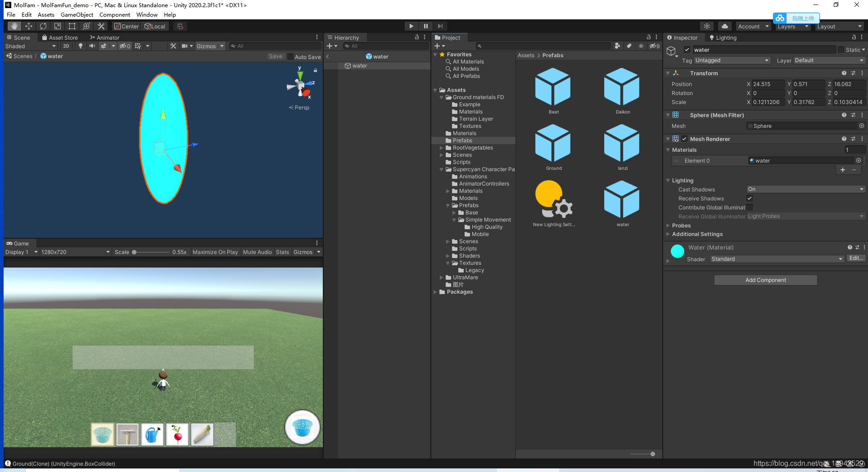Toggle Mesh Renderer enabled checkbox
This screenshot has width=868, height=472.
tap(684, 139)
